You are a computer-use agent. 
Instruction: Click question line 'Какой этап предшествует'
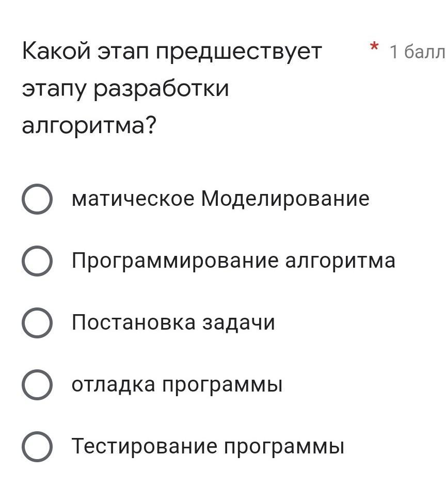tap(172, 52)
